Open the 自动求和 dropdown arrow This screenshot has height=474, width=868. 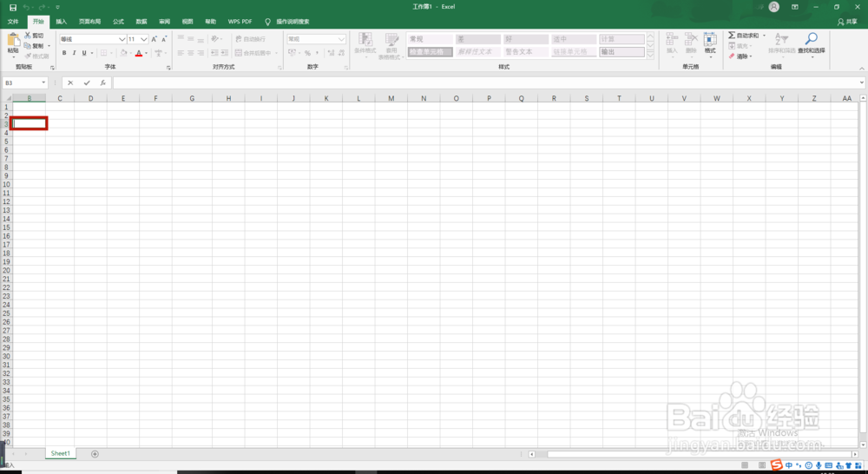[x=764, y=36]
